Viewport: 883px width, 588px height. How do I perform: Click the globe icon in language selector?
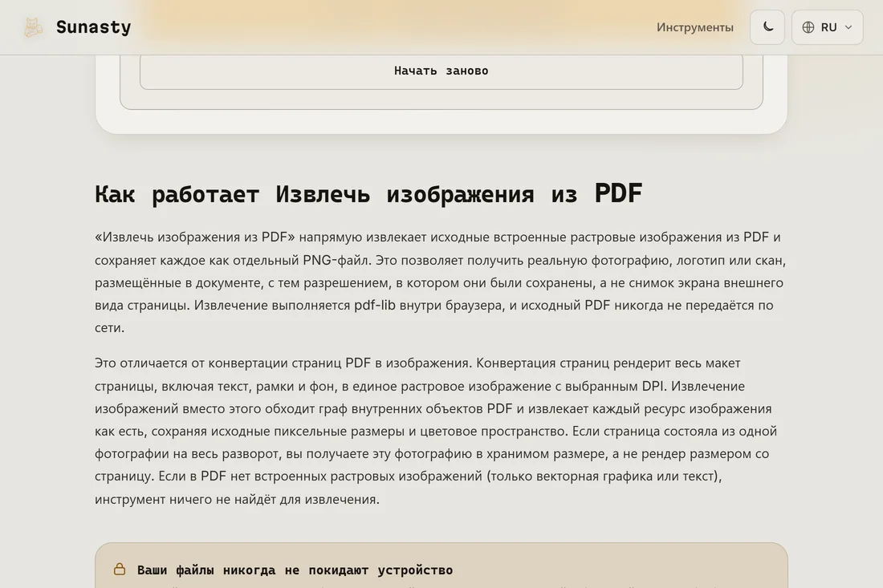[x=808, y=27]
